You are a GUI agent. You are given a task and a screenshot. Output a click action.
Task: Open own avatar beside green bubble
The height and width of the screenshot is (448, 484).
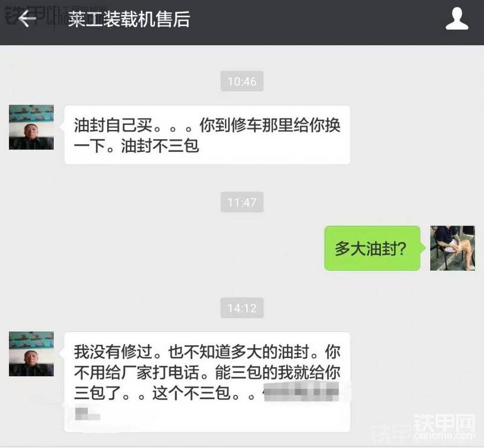[x=453, y=248]
